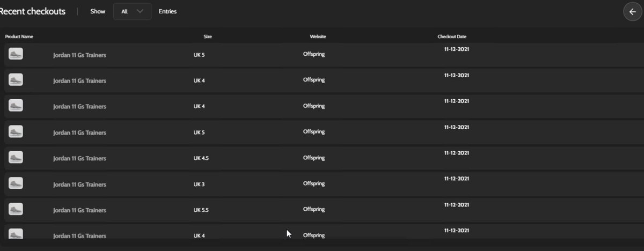
Task: Sort by the Checkout Date column header
Action: click(452, 36)
